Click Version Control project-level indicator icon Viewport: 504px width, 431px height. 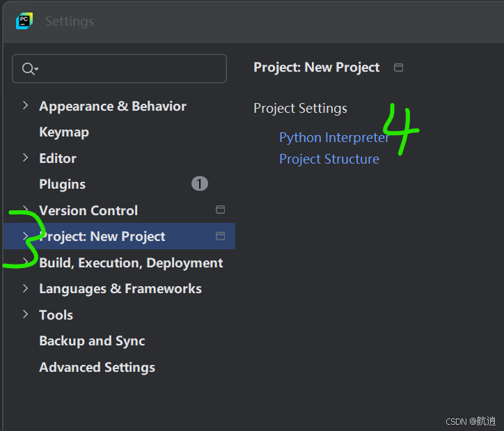pos(220,210)
